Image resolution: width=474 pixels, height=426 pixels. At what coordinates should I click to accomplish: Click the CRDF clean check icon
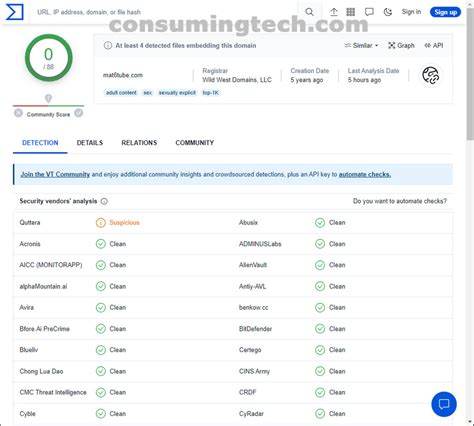point(320,392)
